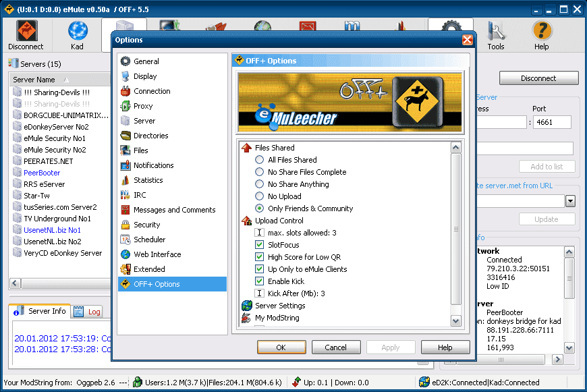The image size is (587, 392).
Task: Click the Up/Down speed status entry
Action: click(331, 383)
